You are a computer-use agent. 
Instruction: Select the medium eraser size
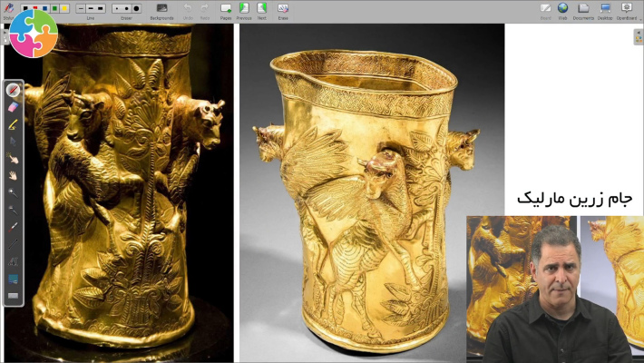[x=126, y=8]
